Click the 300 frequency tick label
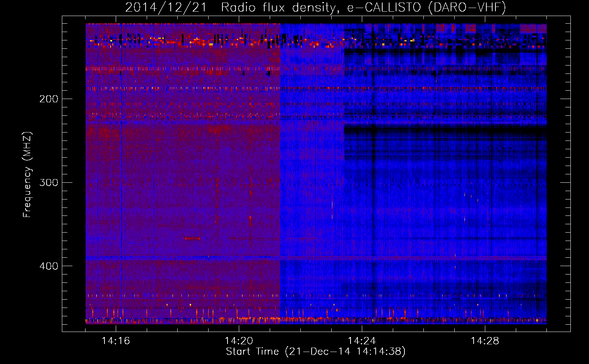The image size is (589, 364). pyautogui.click(x=49, y=182)
